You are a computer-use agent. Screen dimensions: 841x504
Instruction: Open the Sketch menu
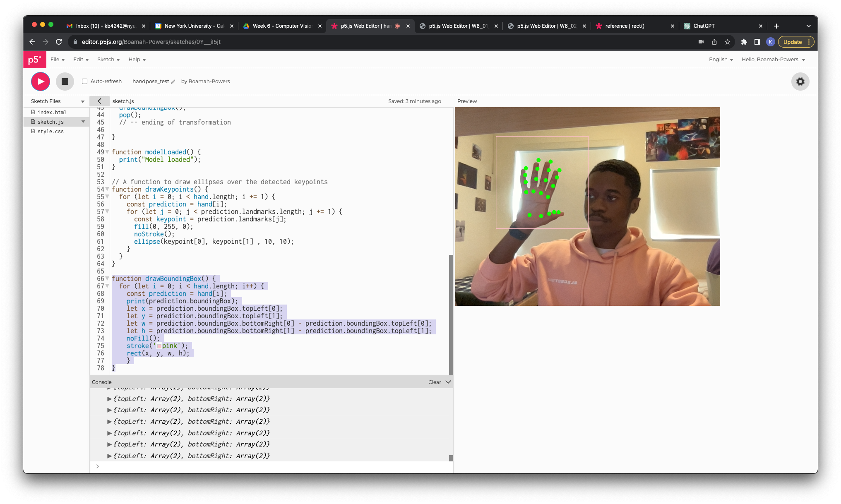tap(108, 60)
